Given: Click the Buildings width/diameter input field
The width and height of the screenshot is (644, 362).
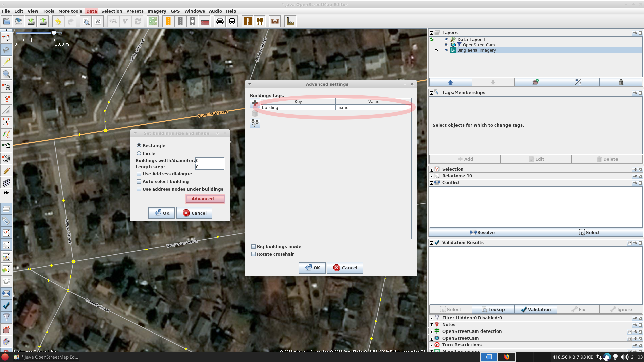Looking at the screenshot, I should [210, 160].
